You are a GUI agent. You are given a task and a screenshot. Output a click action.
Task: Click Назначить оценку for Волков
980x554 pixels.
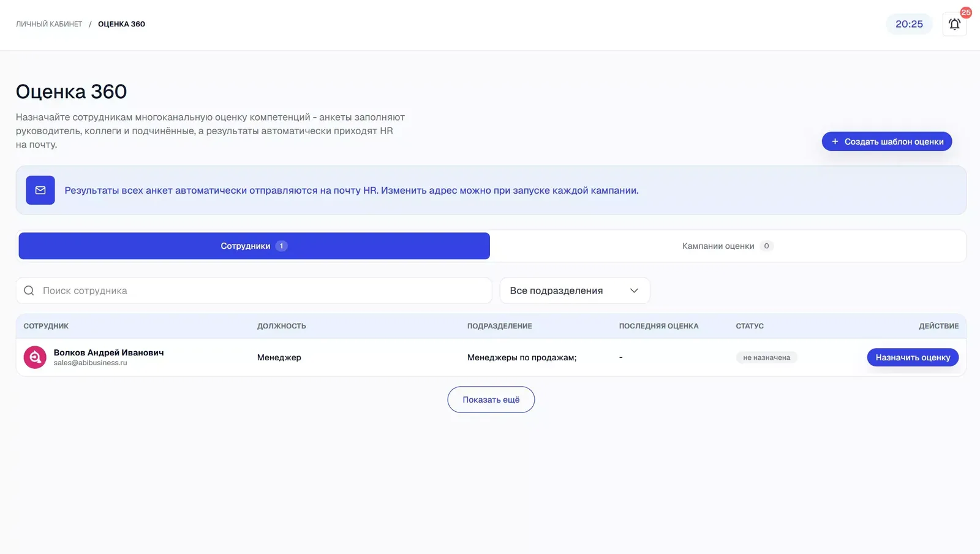click(913, 357)
